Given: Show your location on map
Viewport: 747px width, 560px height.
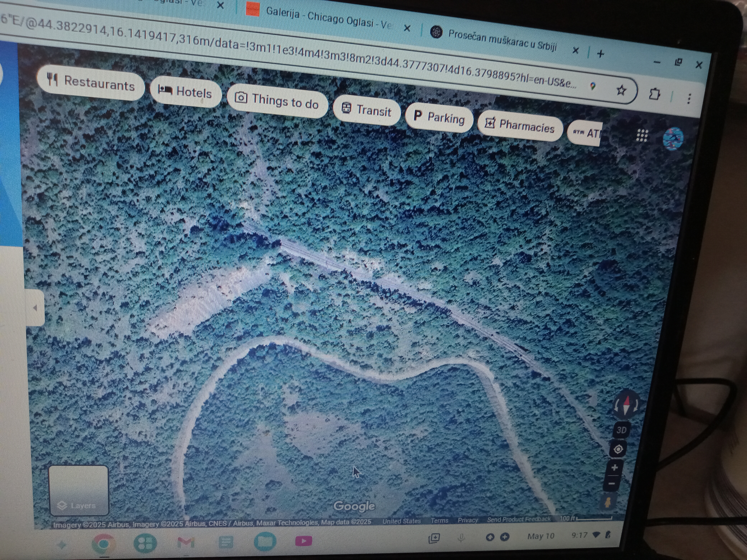Looking at the screenshot, I should 618,449.
